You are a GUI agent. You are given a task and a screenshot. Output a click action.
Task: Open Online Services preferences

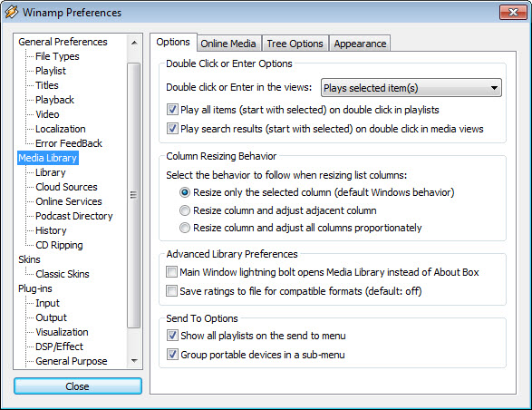coord(69,201)
